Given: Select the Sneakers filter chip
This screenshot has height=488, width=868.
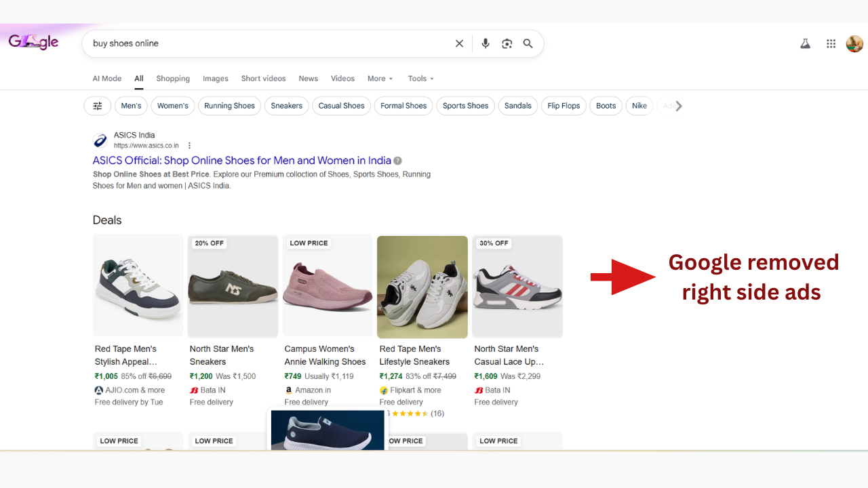Looking at the screenshot, I should [x=287, y=106].
